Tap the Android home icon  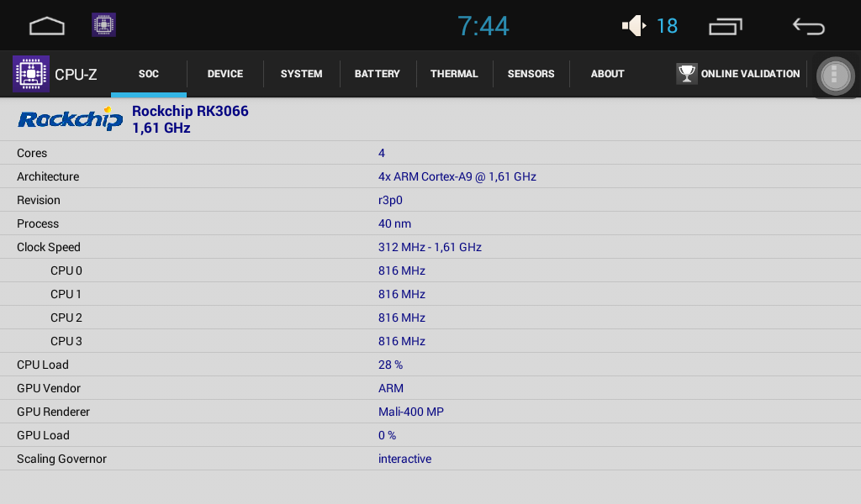pos(47,26)
